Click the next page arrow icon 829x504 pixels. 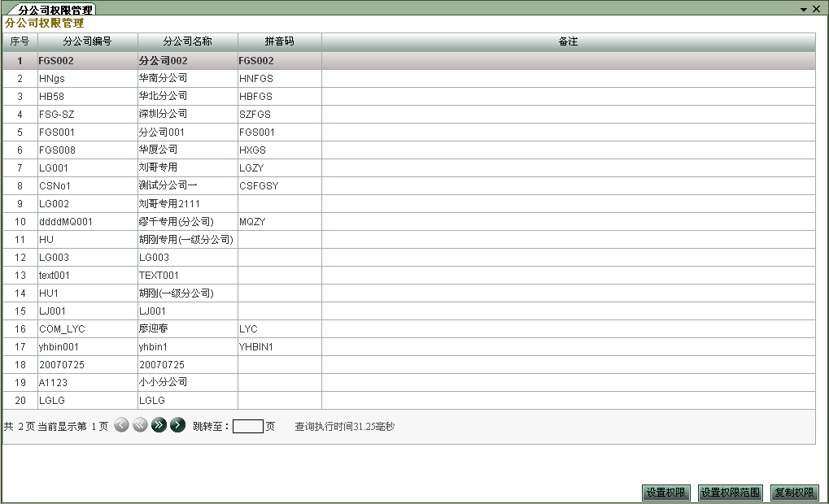[x=180, y=425]
